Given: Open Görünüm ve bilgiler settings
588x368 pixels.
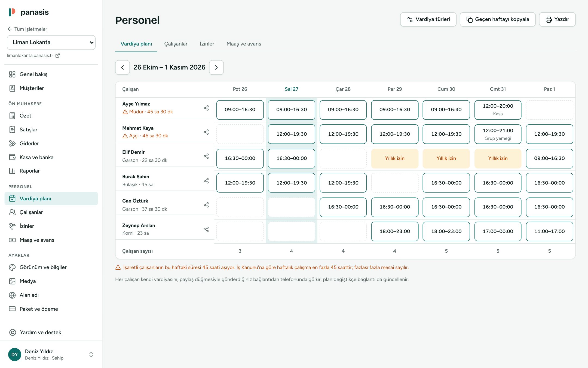Looking at the screenshot, I should click(x=51, y=267).
